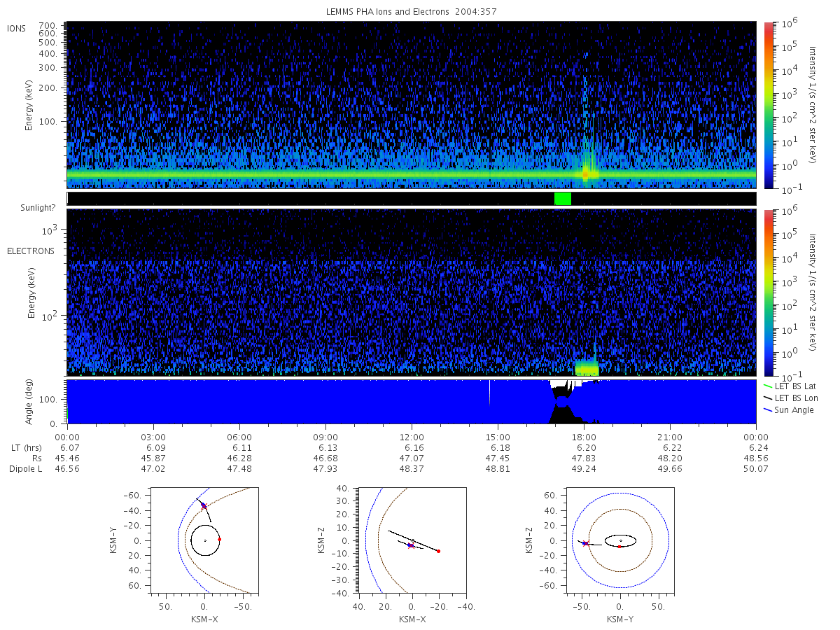This screenshot has height=630, width=840.
Task: Click the ELECTRONS panel label
Action: pos(31,251)
